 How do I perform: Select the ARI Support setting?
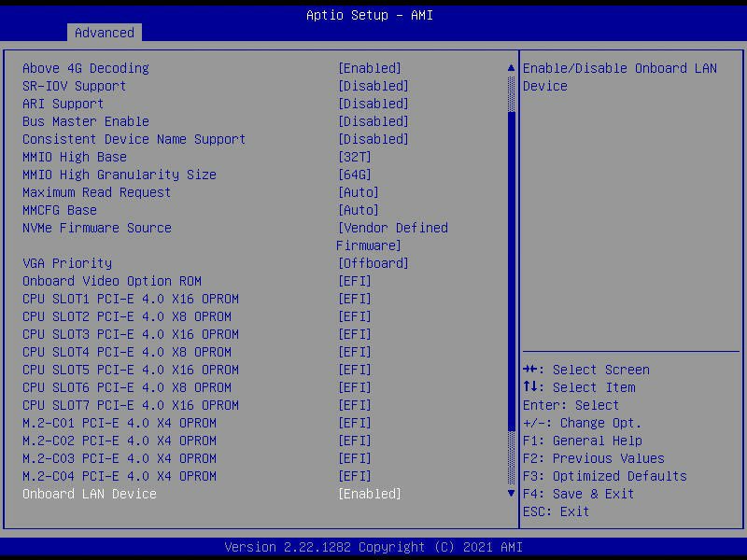(x=63, y=104)
